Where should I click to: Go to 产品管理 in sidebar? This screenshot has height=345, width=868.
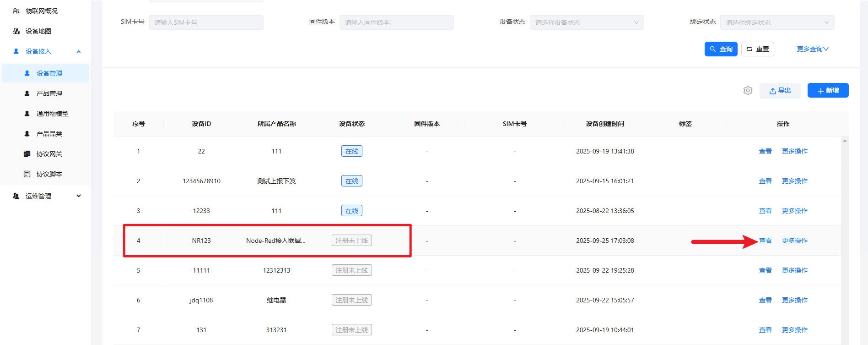49,93
